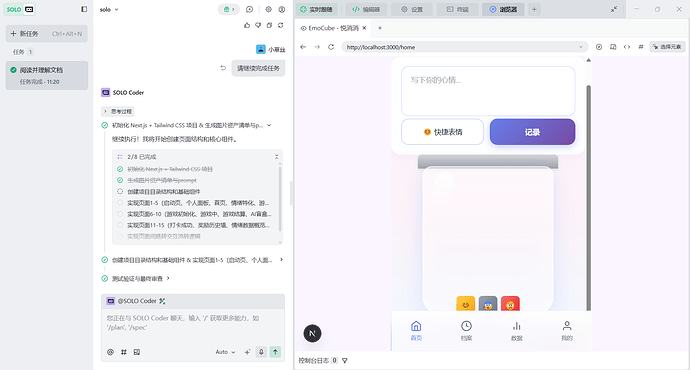
Task: Click the sparkle prompt enhance icon
Action: click(247, 352)
